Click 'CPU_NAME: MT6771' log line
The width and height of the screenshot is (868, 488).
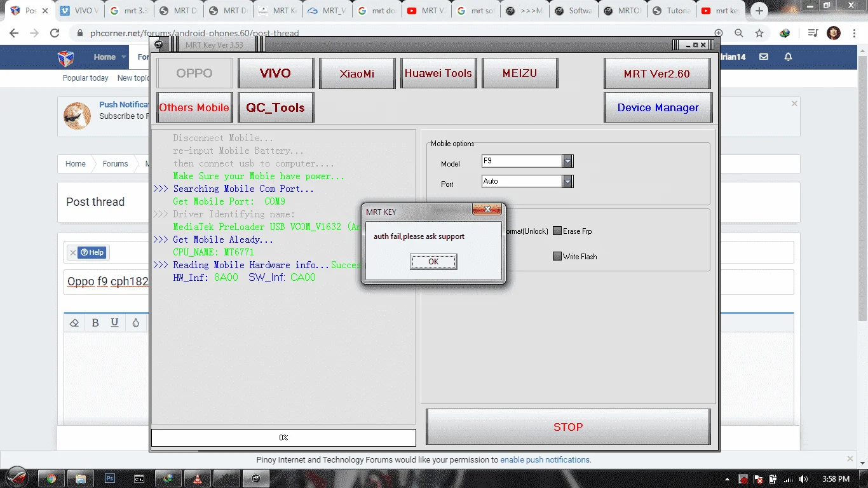coord(214,252)
